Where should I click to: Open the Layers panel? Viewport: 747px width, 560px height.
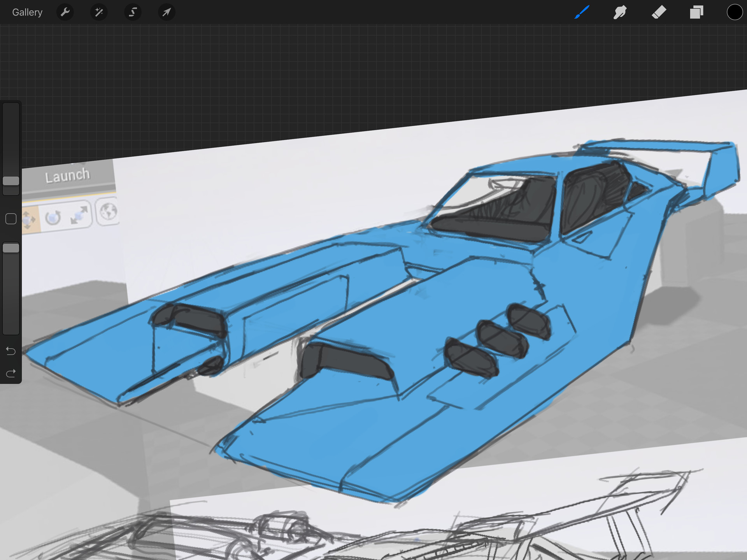[696, 12]
